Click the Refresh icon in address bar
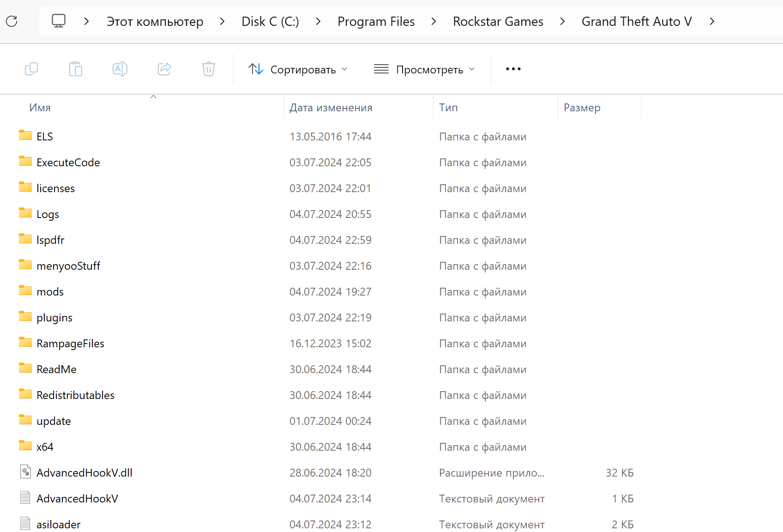The width and height of the screenshot is (783, 532). 12,21
